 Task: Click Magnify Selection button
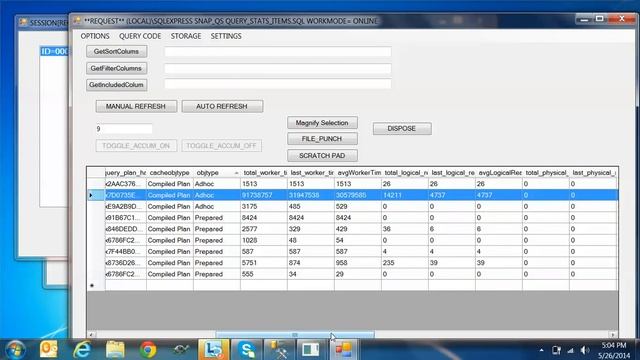322,122
